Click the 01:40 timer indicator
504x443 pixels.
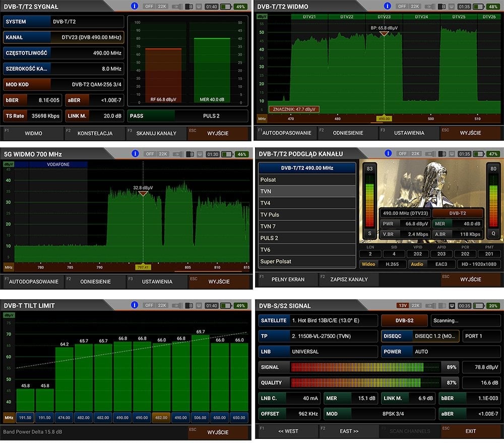pos(211,7)
